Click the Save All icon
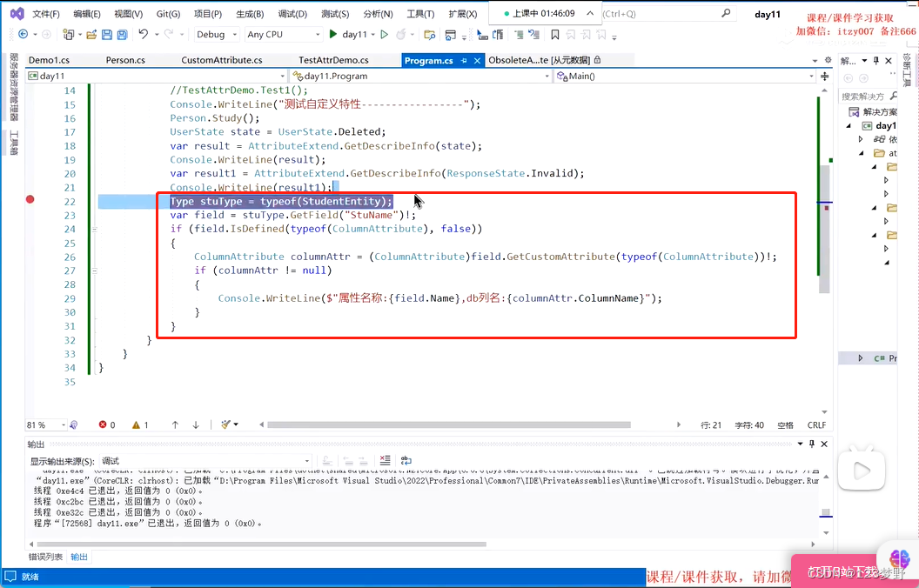919x588 pixels. pos(122,35)
